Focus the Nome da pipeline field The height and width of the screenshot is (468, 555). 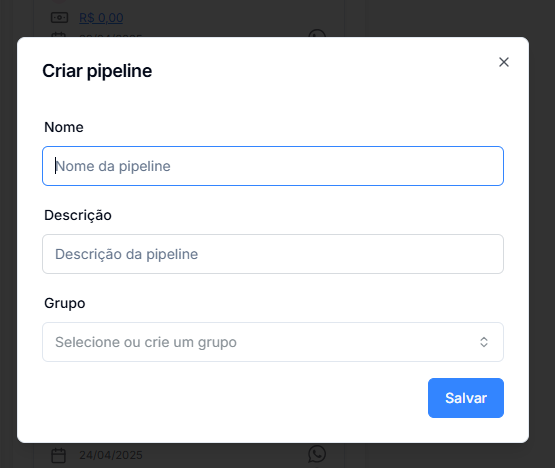273,166
